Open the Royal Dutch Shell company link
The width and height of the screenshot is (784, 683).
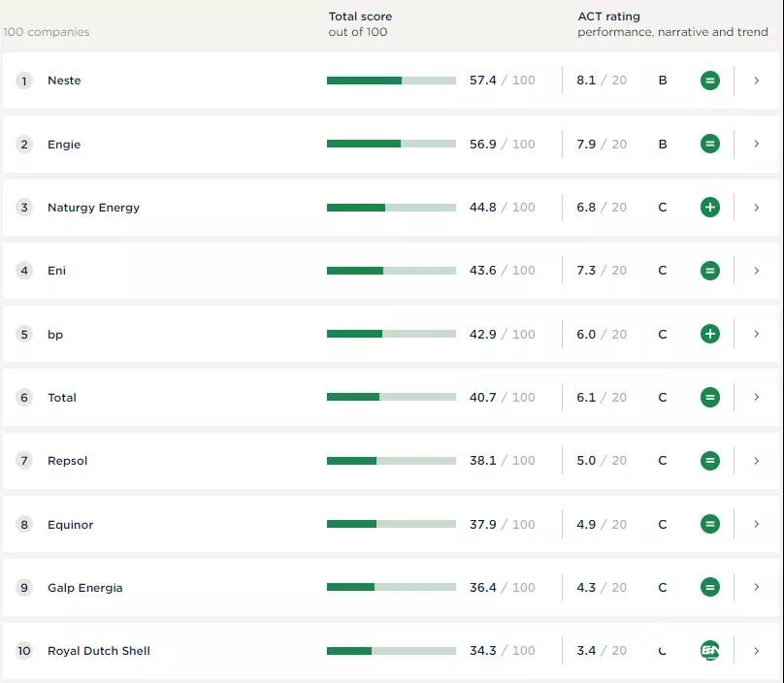99,651
